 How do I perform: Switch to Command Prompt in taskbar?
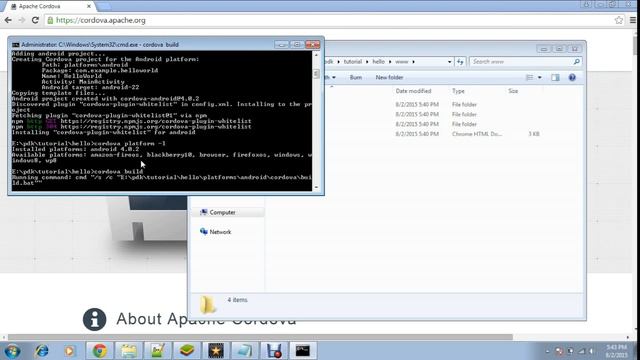pyautogui.click(x=303, y=351)
